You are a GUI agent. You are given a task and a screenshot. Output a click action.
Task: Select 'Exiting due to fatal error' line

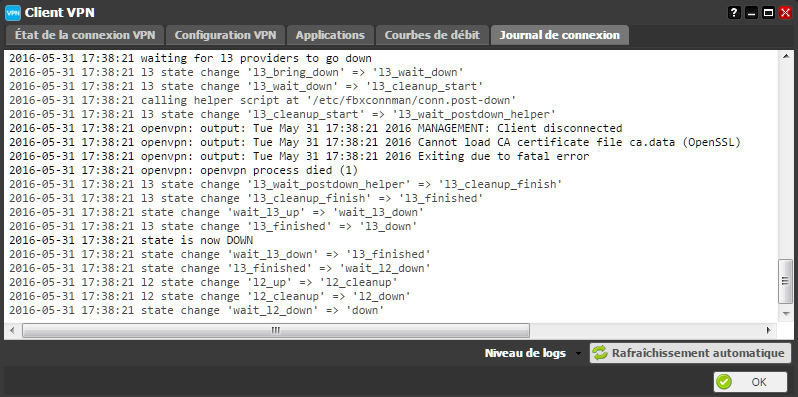point(299,156)
